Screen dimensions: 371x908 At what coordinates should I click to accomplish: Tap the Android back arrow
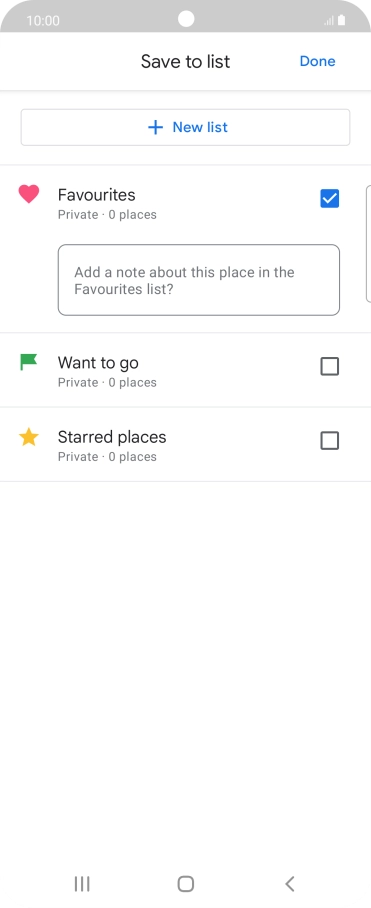(290, 884)
